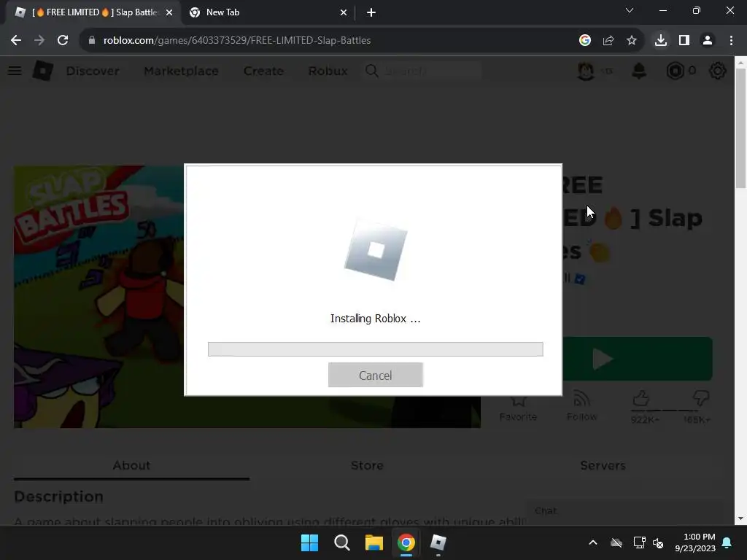Cancel the Roblox installation
The image size is (747, 560).
[x=376, y=376]
